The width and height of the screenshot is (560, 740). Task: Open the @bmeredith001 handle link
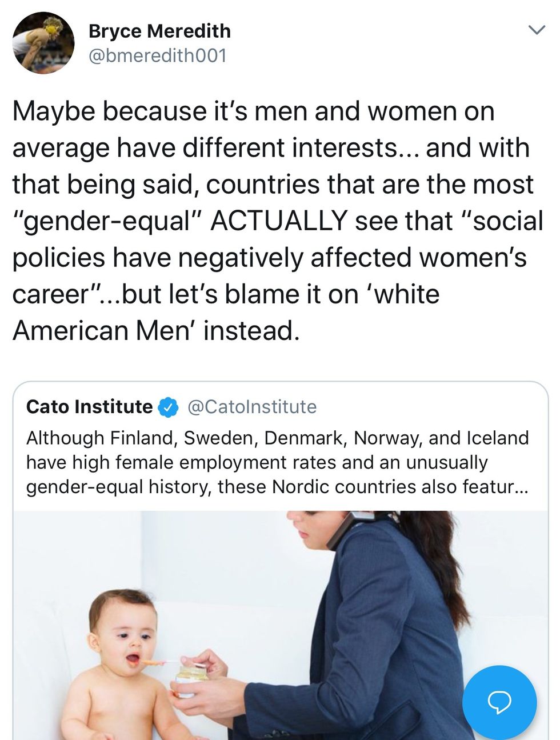coord(157,55)
